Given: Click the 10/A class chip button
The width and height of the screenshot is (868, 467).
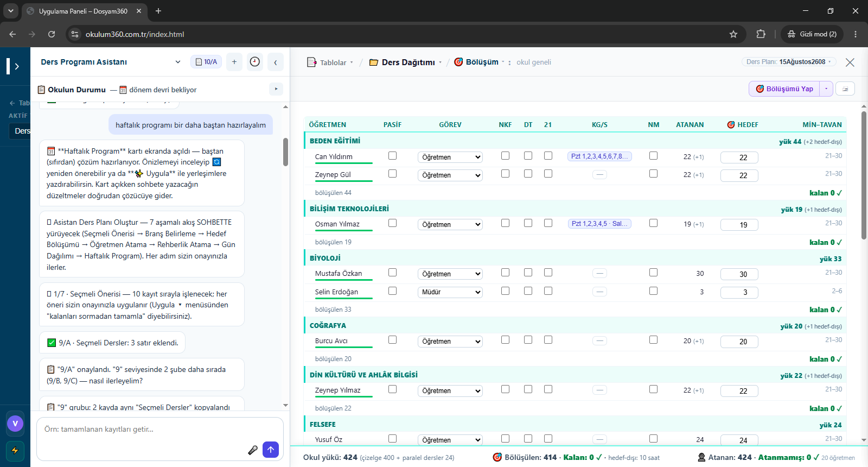Looking at the screenshot, I should (206, 62).
